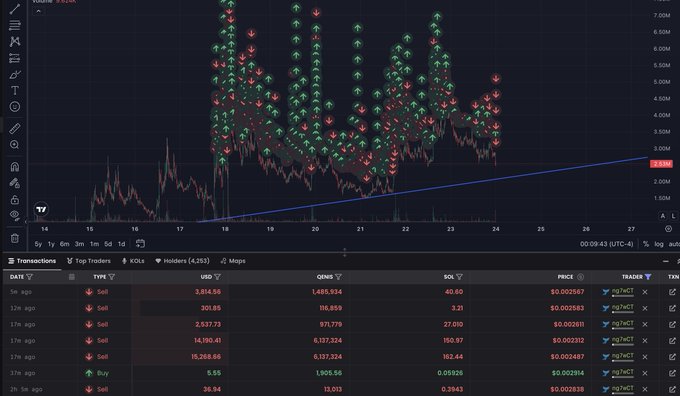Set chart range to 5d
The width and height of the screenshot is (680, 396).
[108, 244]
